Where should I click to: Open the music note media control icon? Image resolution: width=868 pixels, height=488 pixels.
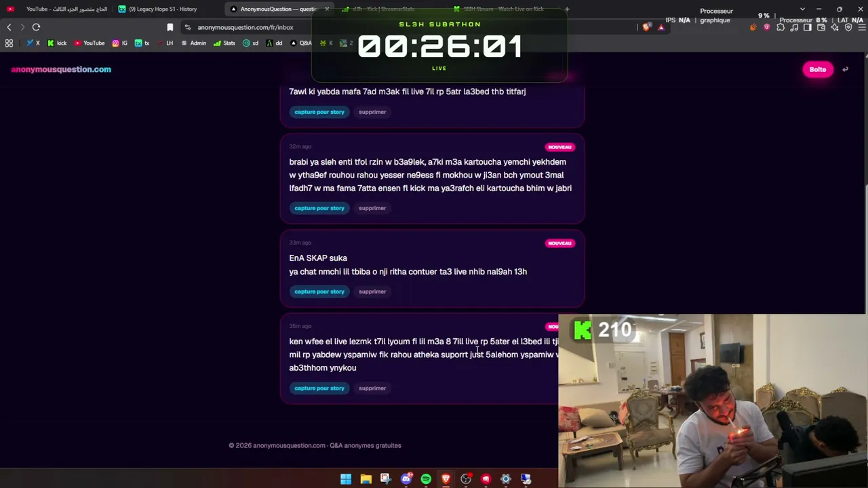click(794, 27)
